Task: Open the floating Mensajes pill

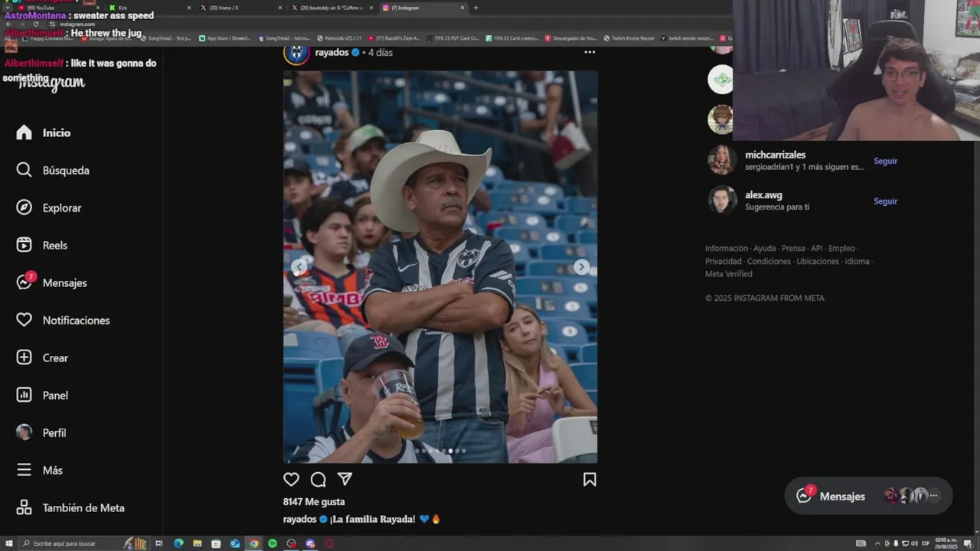Action: tap(868, 496)
